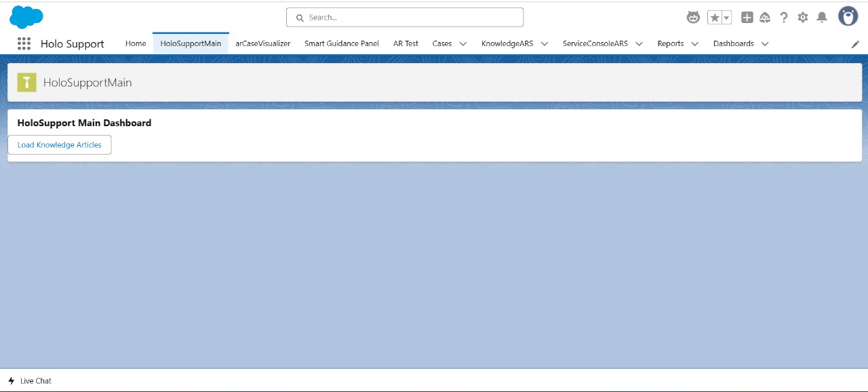Open the Dashboards tab
Viewport: 868px width, 392px height.
point(734,43)
